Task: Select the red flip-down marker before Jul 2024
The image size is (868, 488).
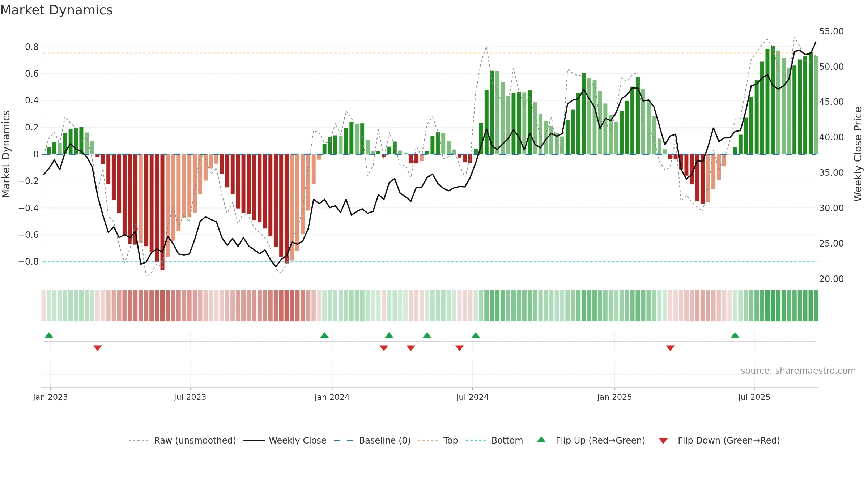Action: [459, 348]
